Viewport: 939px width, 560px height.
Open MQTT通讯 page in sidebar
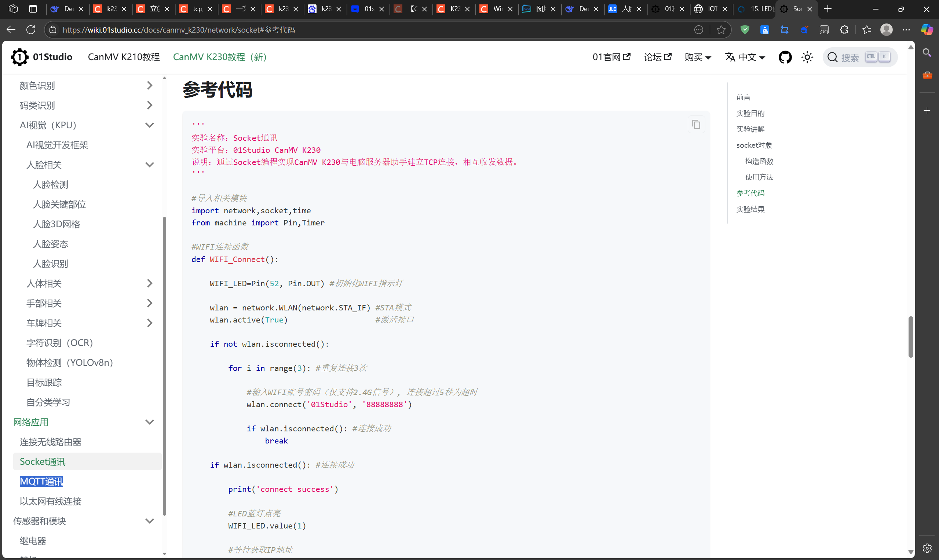click(x=41, y=482)
